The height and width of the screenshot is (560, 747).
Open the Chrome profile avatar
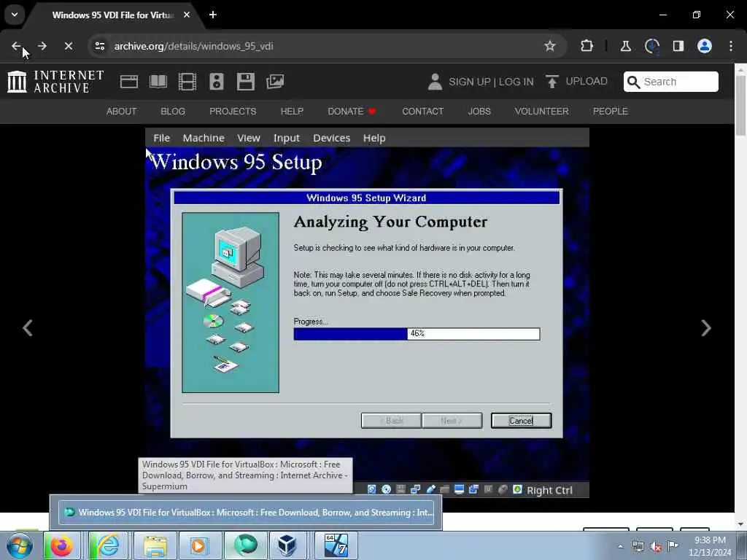[704, 46]
